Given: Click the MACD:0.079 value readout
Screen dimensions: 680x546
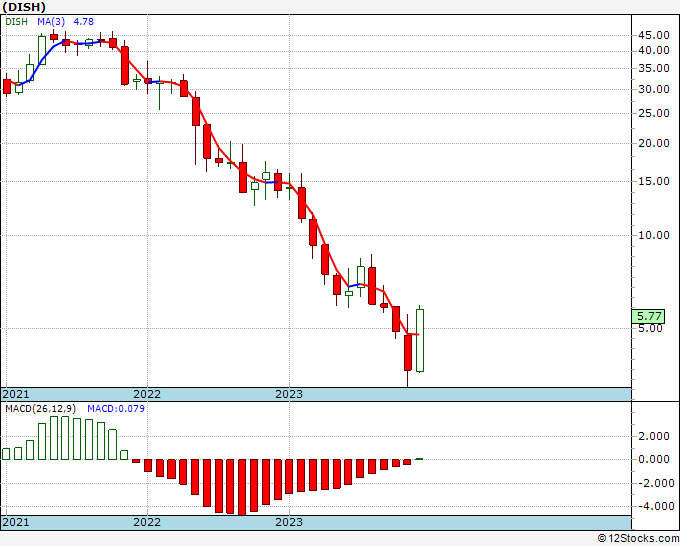Looking at the screenshot, I should pos(116,409).
